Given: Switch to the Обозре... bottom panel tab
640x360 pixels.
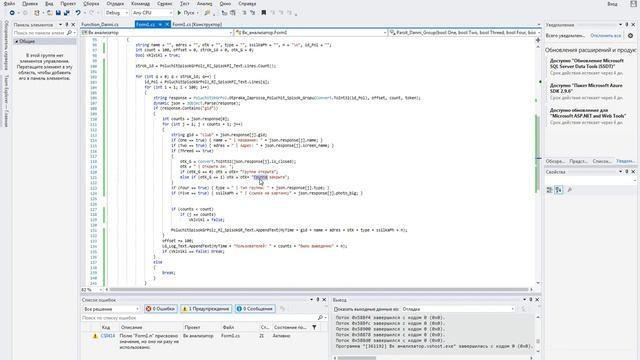Looking at the screenshot, I should [555, 161].
